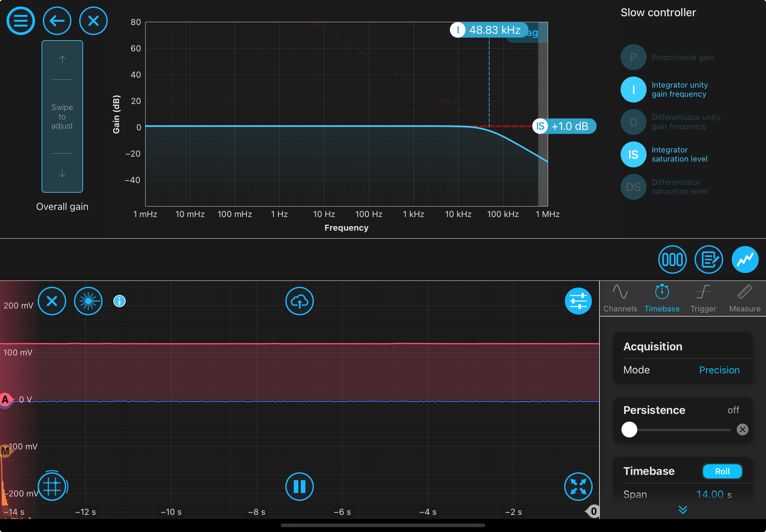Screen dimensions: 766x532
Task: Upload data via cloud icon
Action: point(300,301)
